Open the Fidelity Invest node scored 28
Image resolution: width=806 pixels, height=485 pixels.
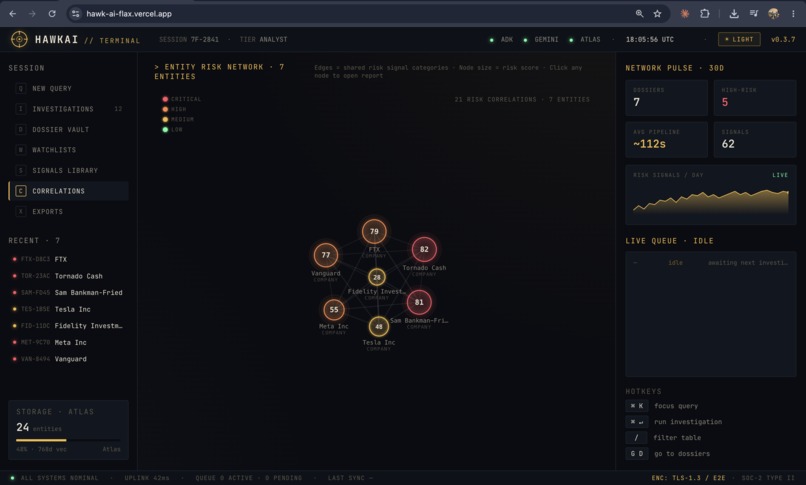tap(377, 277)
